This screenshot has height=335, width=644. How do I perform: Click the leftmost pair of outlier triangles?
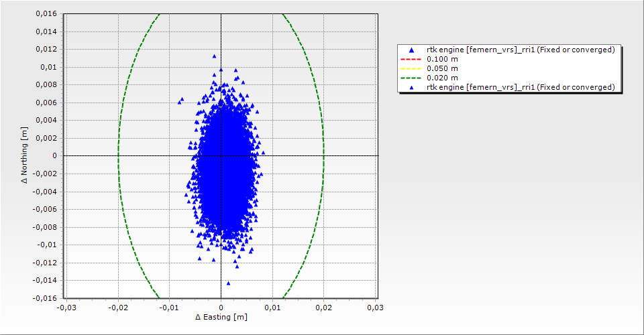click(x=180, y=100)
